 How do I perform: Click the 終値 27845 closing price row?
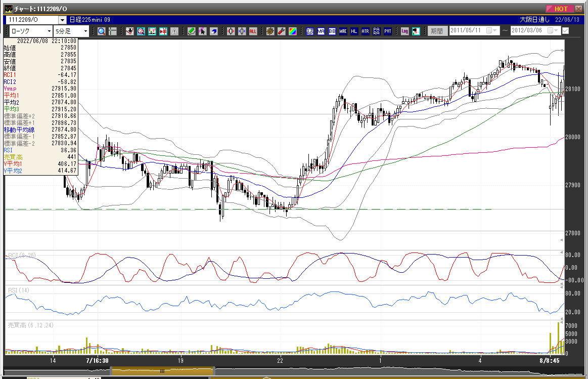40,68
